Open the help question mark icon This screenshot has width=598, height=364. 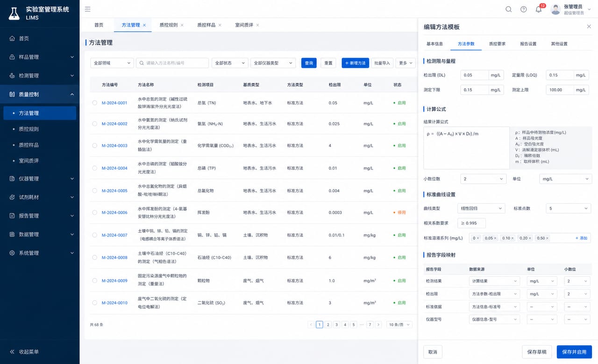(x=524, y=9)
